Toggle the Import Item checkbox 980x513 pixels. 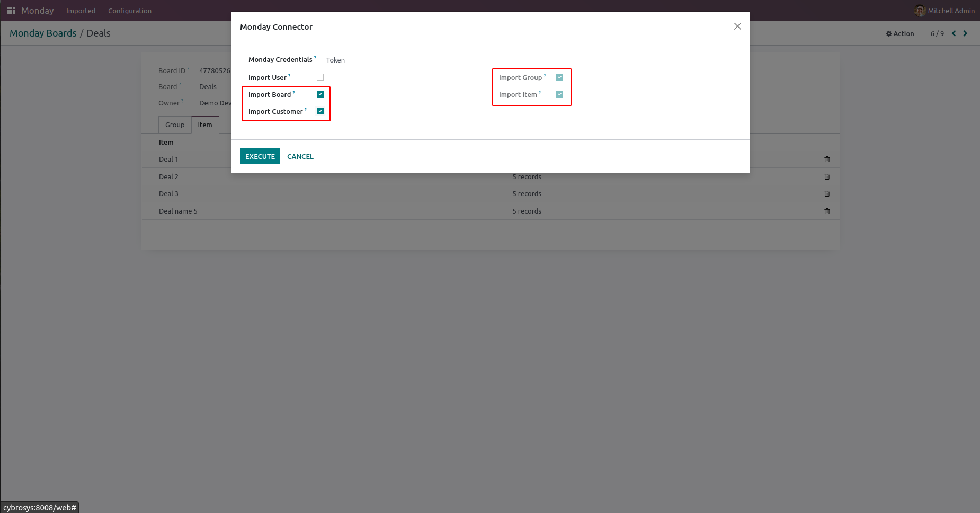[x=559, y=94]
